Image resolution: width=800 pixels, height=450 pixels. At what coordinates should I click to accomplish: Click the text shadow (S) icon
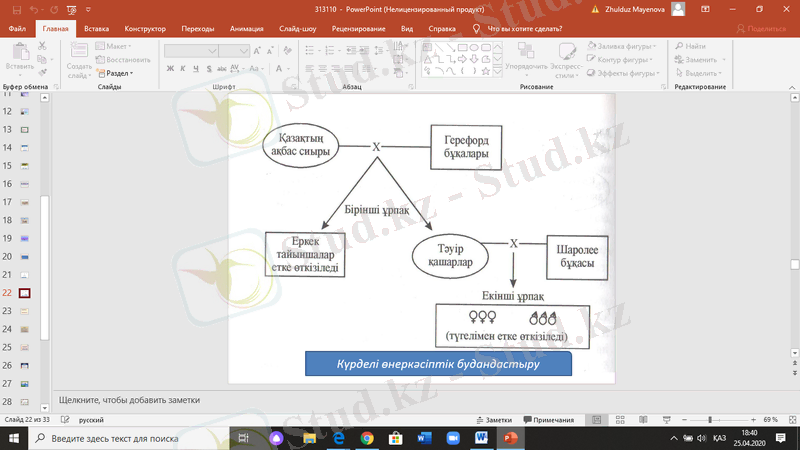(x=209, y=68)
